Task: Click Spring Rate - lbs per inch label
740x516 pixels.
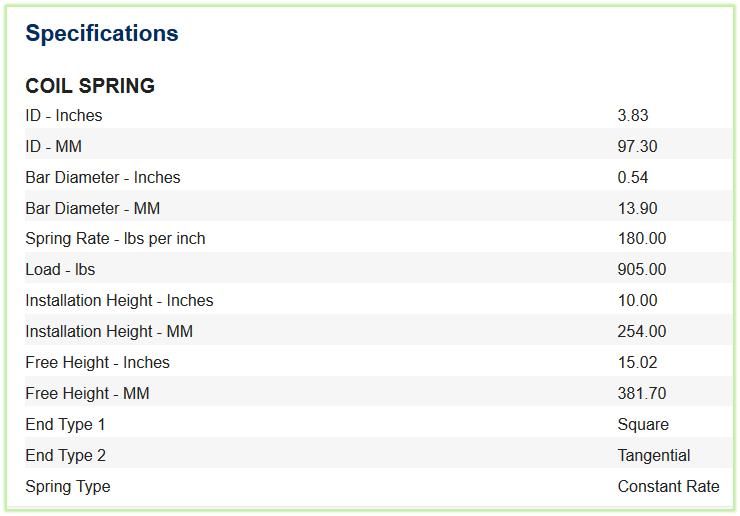Action: [x=115, y=239]
